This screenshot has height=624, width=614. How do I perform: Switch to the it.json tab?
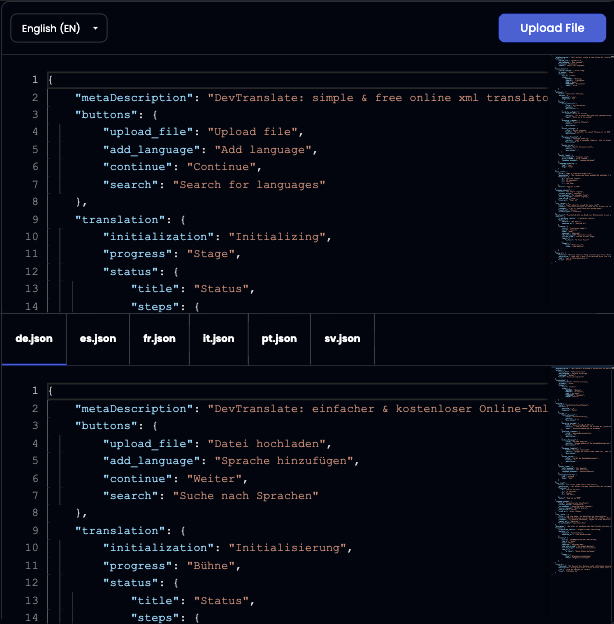click(218, 339)
